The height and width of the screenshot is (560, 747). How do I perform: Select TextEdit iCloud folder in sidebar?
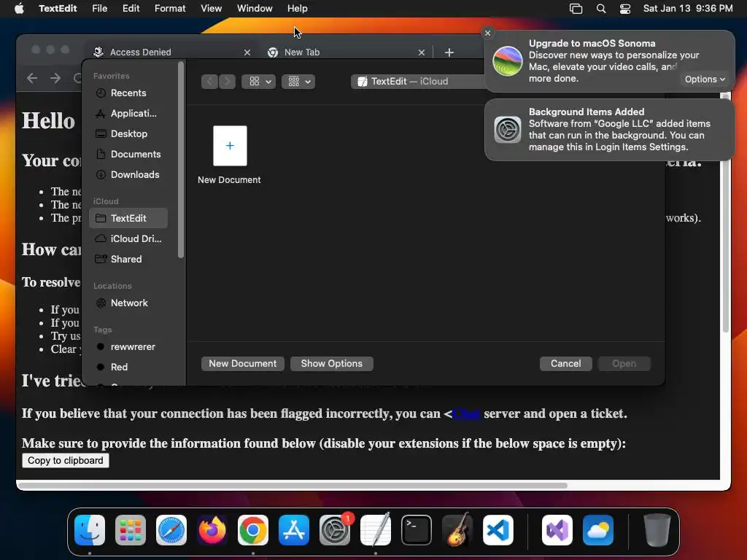click(x=128, y=218)
